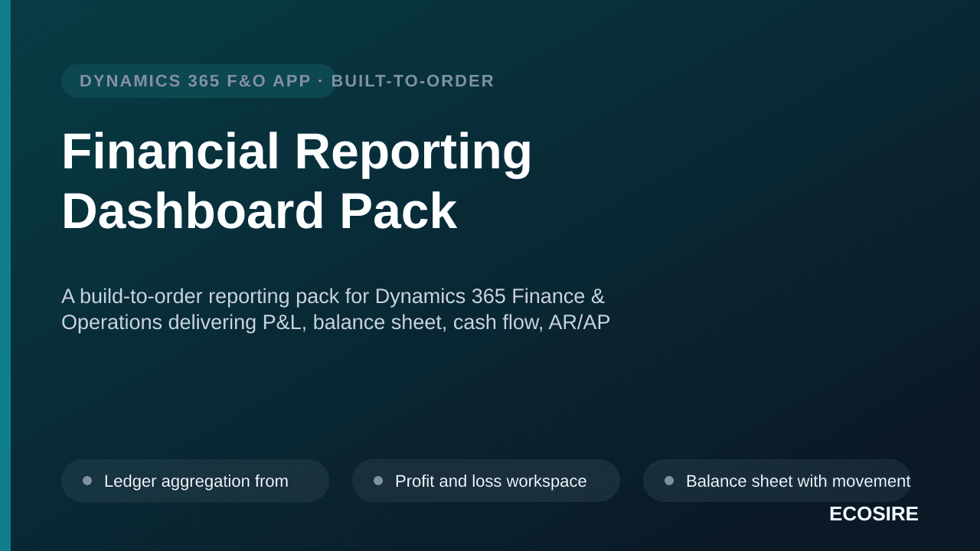
Task: Click the bullet dot beside 'Profit and loss workspace'
Action: coord(378,481)
